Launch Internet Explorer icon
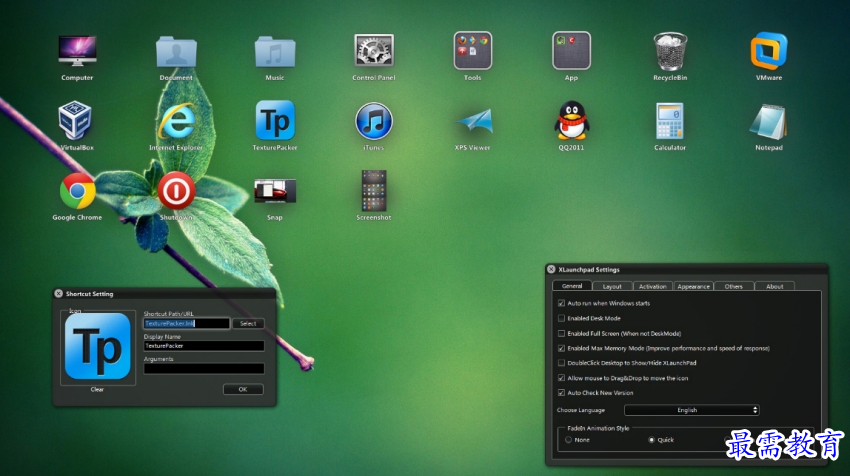 [x=176, y=120]
